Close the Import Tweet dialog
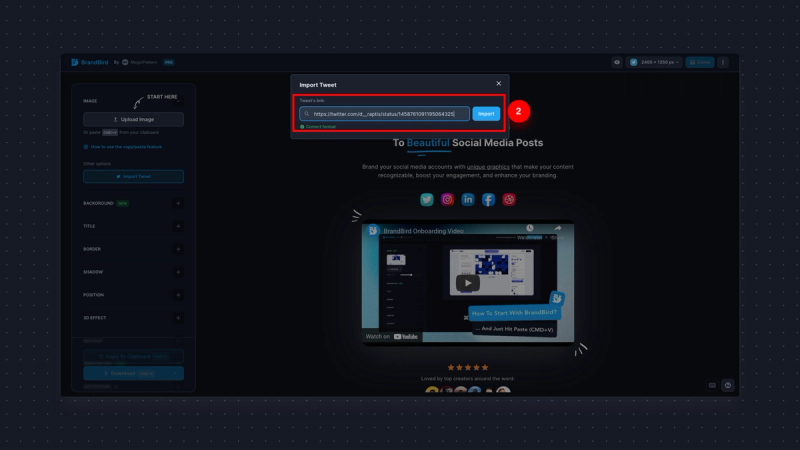This screenshot has width=800, height=450. click(x=498, y=84)
